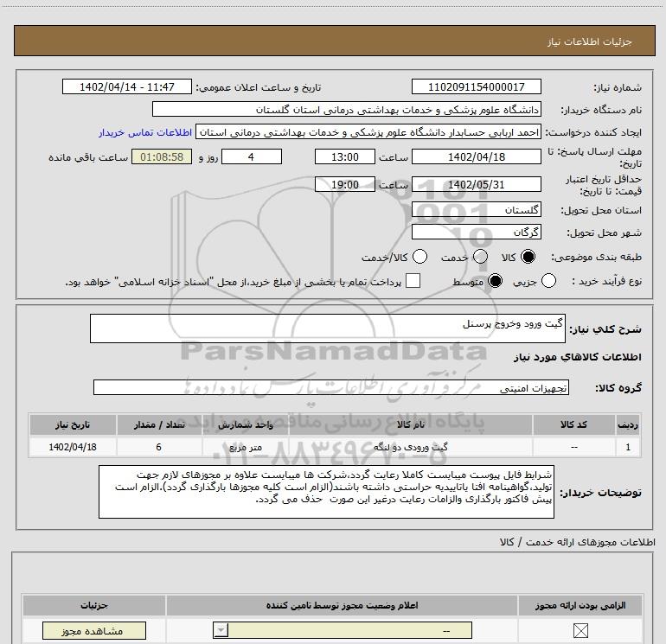Click ردیف column header
Image resolution: width=666 pixels, height=644 pixels.
coord(628,425)
